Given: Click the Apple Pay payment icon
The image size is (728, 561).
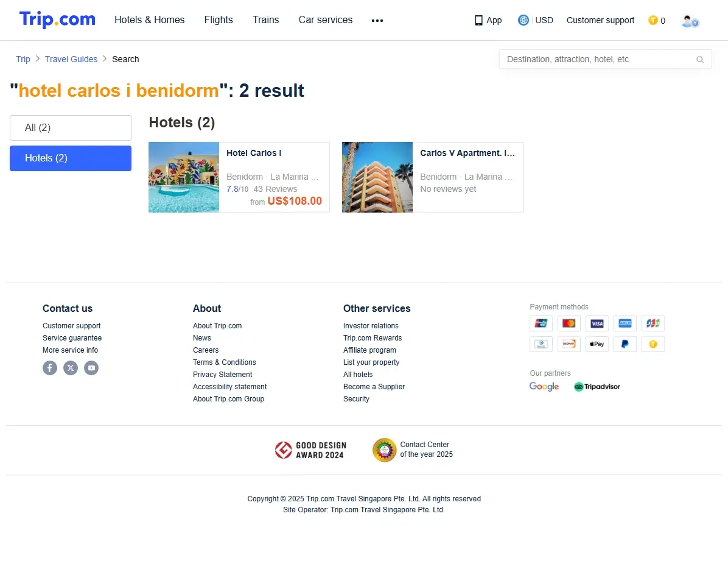Looking at the screenshot, I should coord(597,344).
